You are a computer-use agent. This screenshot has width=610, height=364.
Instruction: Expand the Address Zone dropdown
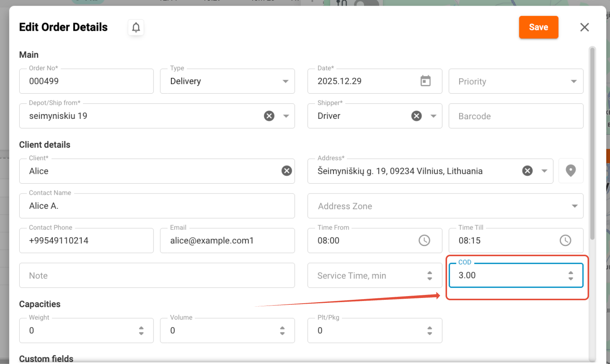click(x=574, y=206)
